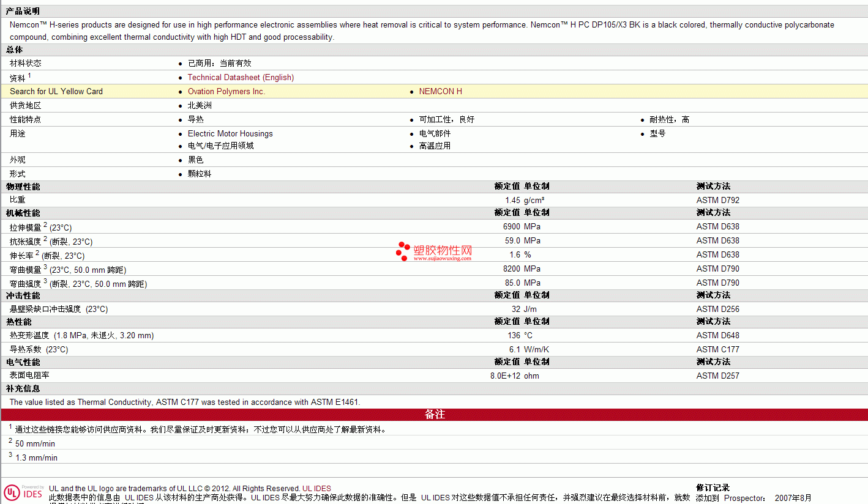Image resolution: width=868 pixels, height=504 pixels.
Task: Click the 用途 row label
Action: tap(18, 133)
